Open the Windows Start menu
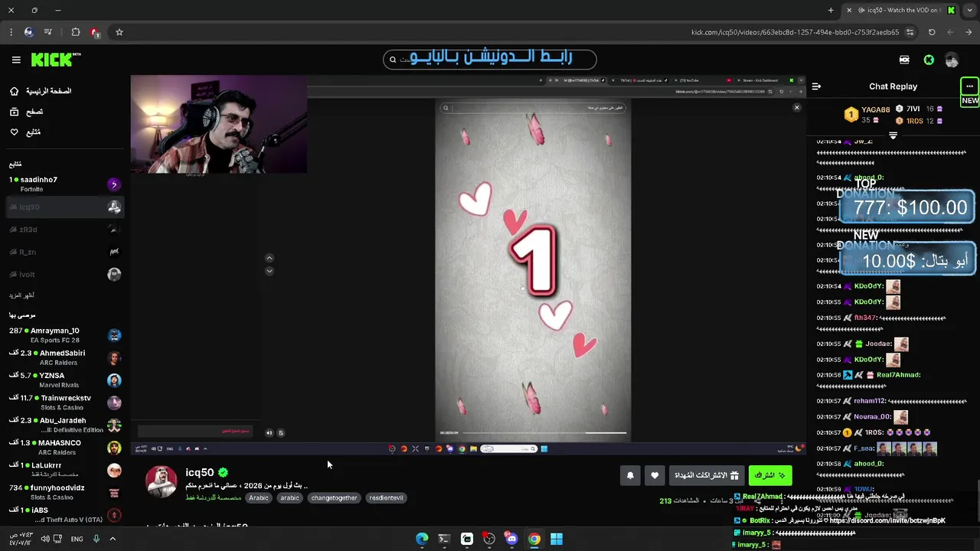The image size is (980, 551). click(557, 539)
